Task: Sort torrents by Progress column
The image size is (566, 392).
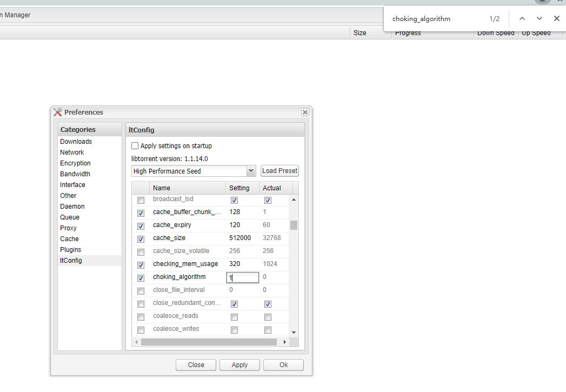Action: point(432,33)
